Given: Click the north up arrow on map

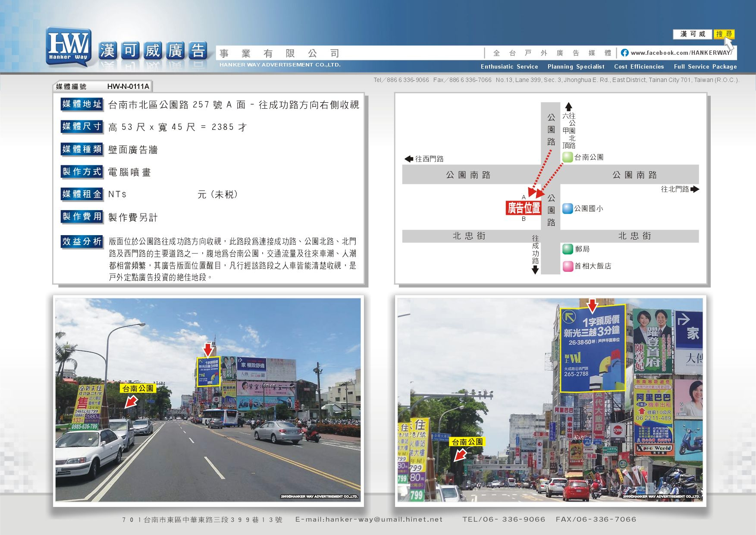Looking at the screenshot, I should pyautogui.click(x=568, y=107).
